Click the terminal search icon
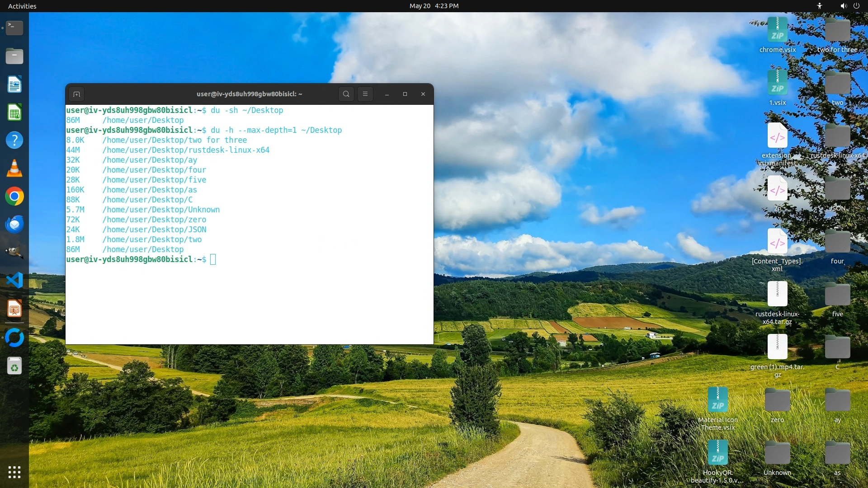Image resolution: width=868 pixels, height=488 pixels. 346,94
